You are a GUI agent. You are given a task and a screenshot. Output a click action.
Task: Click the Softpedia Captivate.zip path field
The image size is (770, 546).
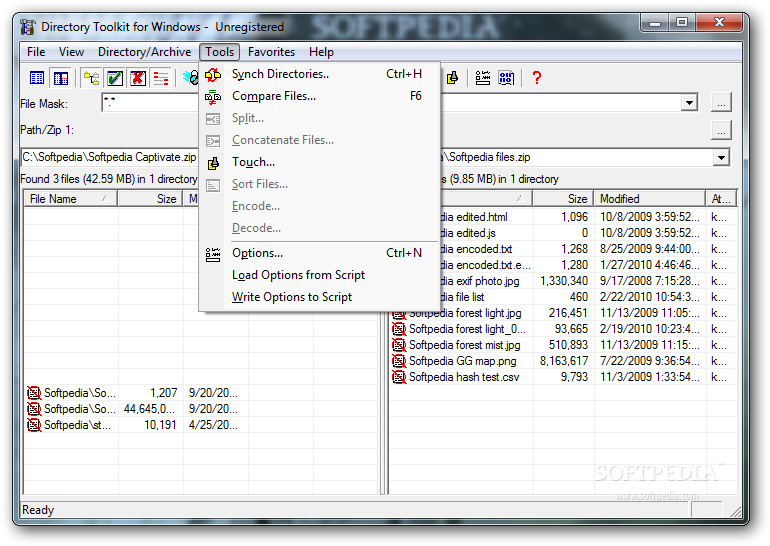(110, 158)
